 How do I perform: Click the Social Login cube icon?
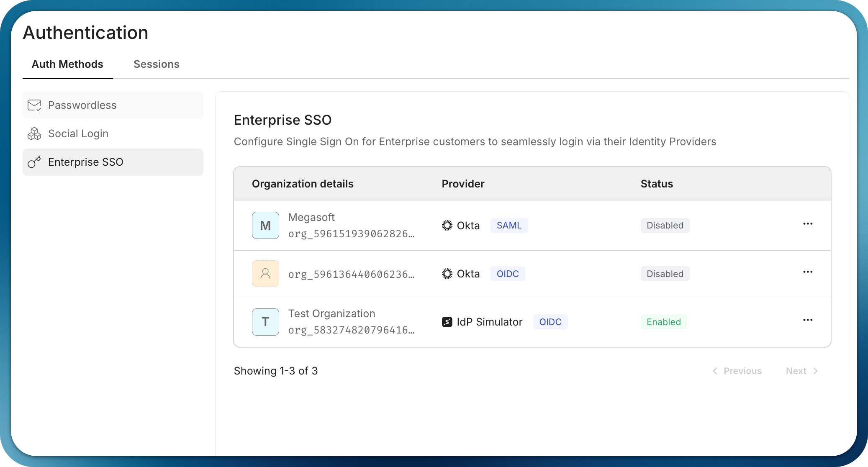[34, 133]
